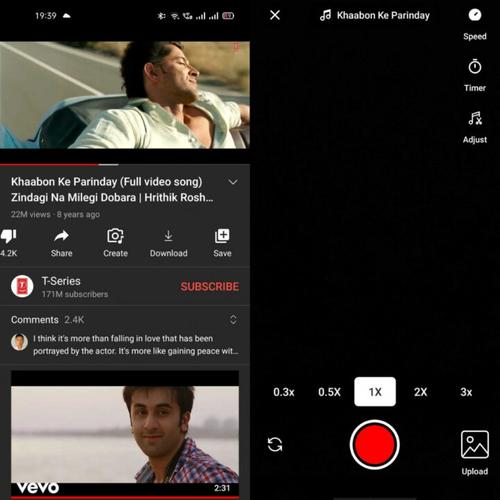Subscribe to T-Series channel
The height and width of the screenshot is (500, 500).
point(210,287)
